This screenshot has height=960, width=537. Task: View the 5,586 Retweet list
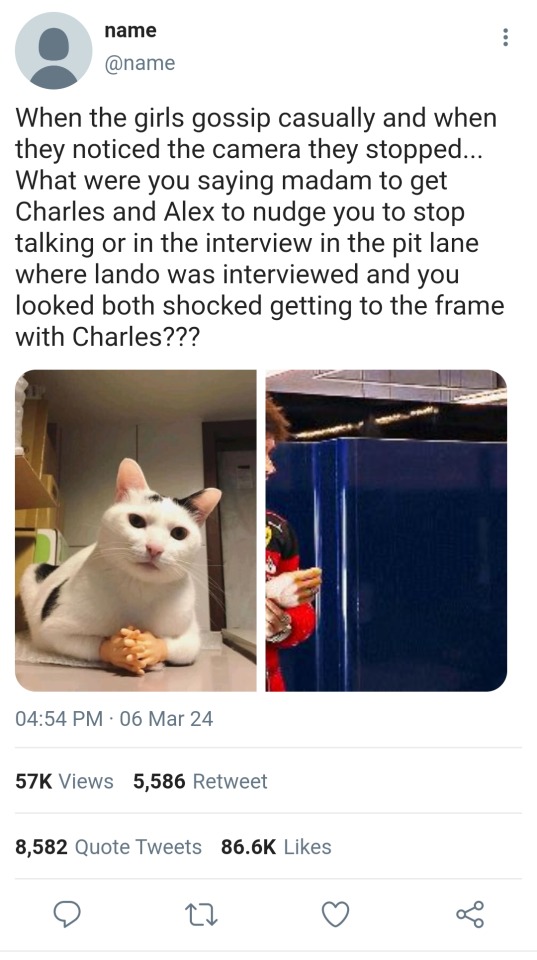click(200, 781)
